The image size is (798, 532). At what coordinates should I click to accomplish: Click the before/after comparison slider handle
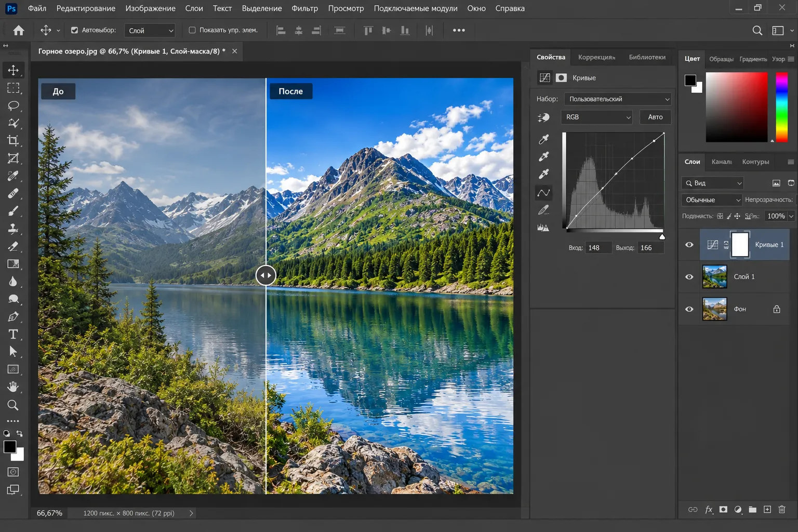265,275
